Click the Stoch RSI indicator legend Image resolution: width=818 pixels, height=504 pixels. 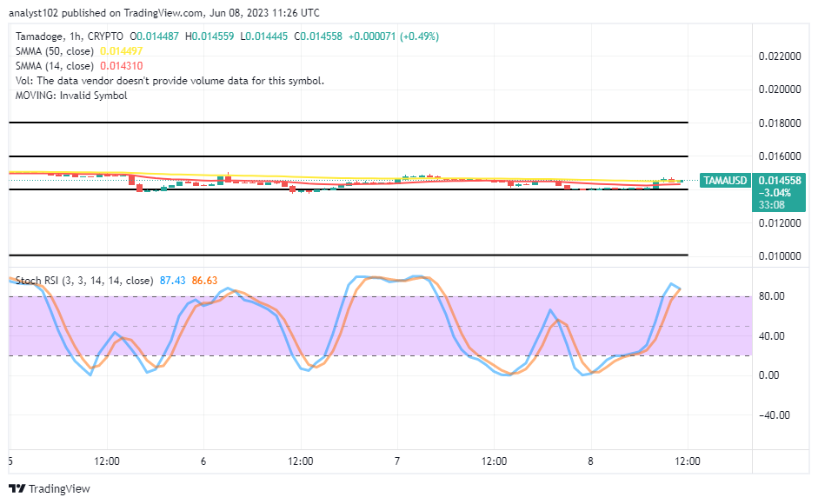pyautogui.click(x=84, y=281)
